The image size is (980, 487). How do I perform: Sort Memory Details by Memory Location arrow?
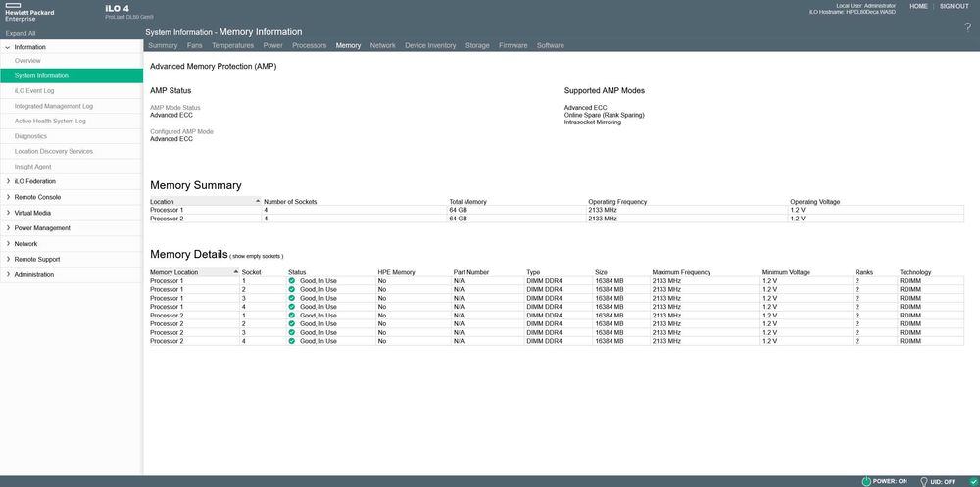coord(235,272)
